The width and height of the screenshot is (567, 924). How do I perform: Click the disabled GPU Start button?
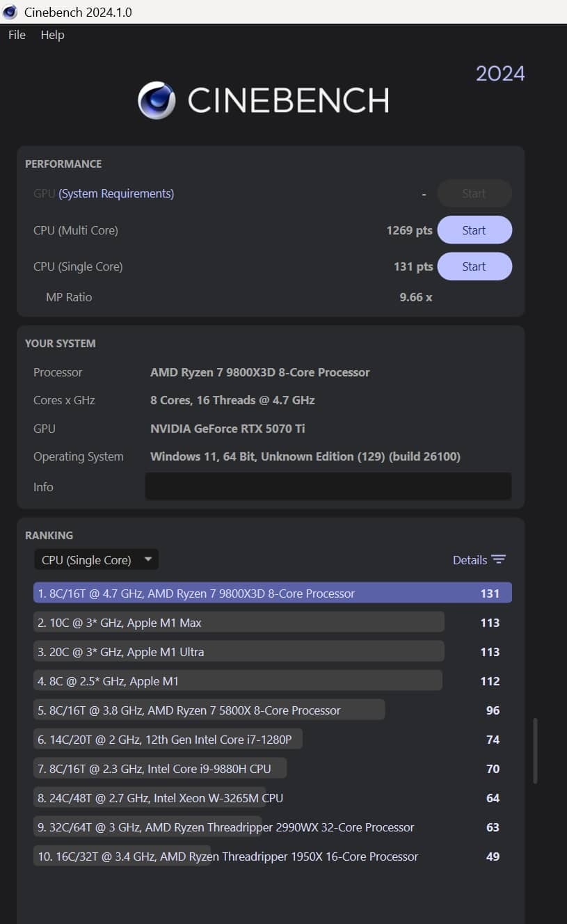[474, 193]
